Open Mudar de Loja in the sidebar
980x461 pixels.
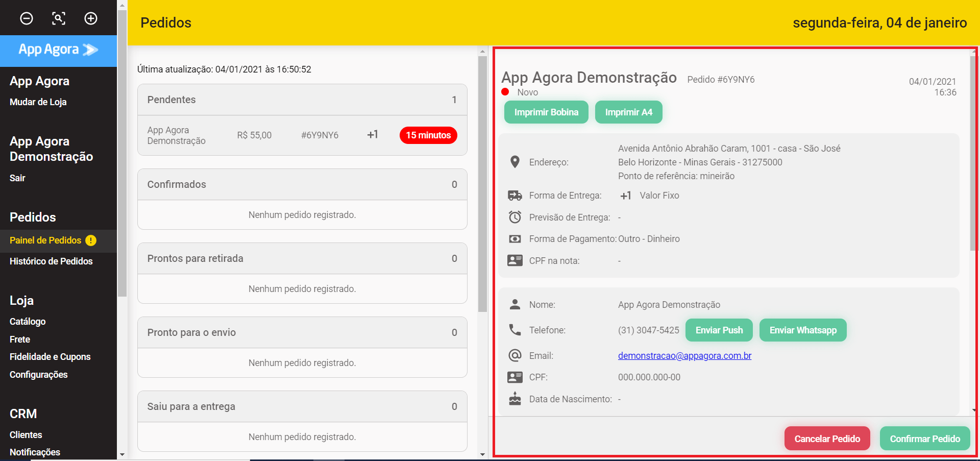(38, 102)
